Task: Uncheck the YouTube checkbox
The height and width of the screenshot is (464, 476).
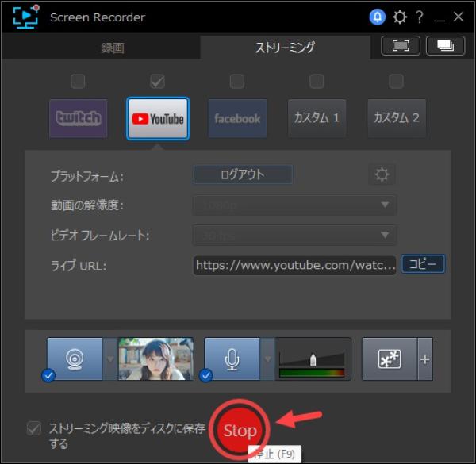Action: (x=157, y=82)
